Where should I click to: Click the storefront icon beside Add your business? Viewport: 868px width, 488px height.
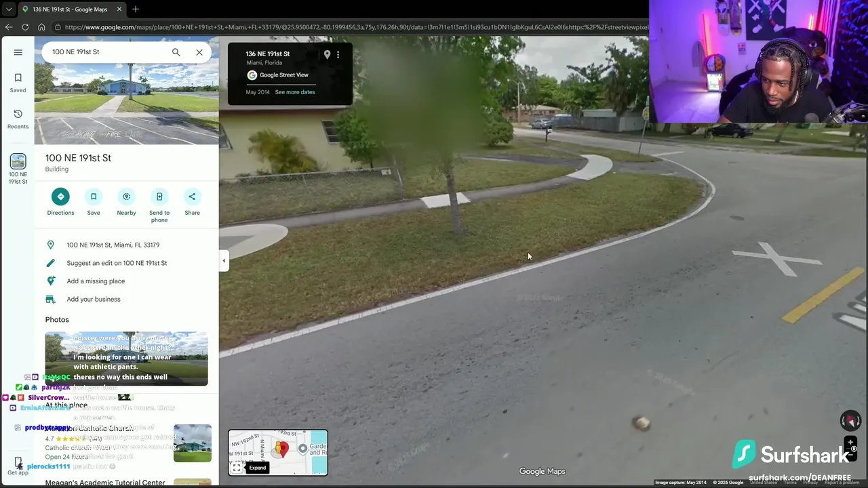click(50, 299)
